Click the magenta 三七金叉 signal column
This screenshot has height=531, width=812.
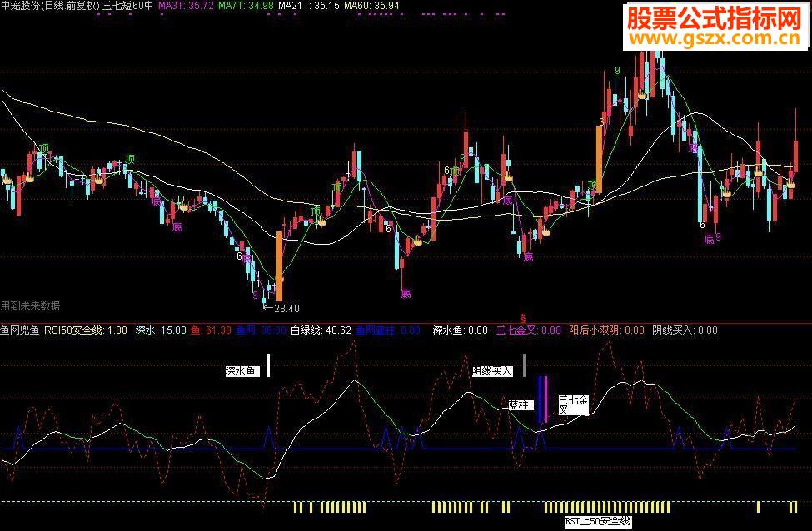coord(545,399)
